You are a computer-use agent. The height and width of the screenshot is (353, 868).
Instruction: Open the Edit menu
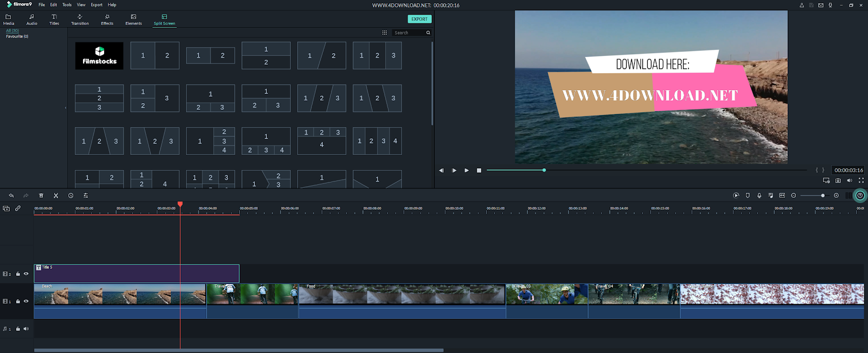54,5
